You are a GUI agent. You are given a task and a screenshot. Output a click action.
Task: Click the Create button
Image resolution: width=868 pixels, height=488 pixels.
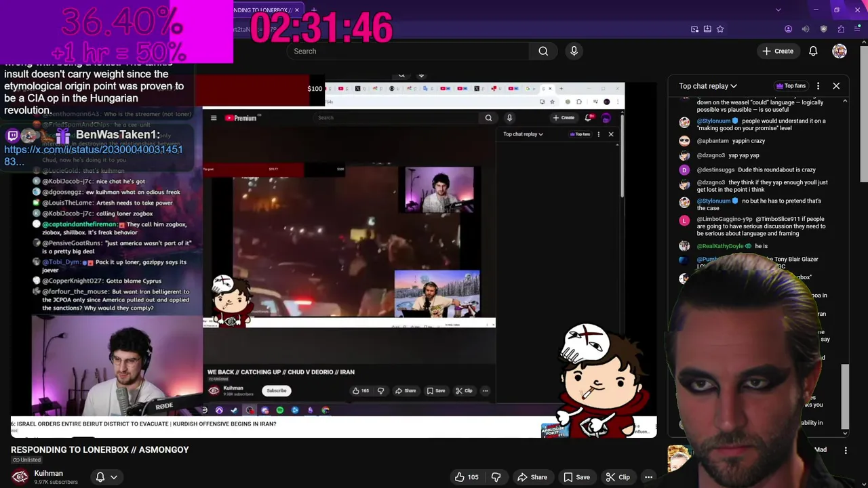778,51
